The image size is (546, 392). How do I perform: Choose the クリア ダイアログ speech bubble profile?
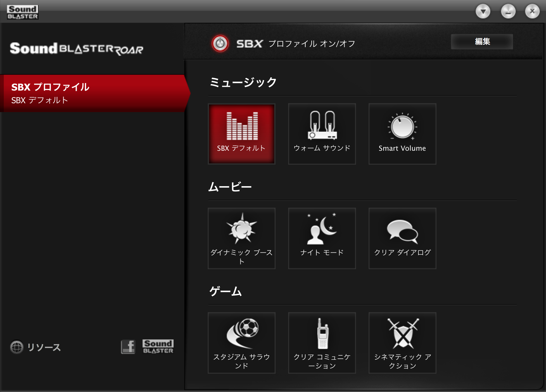click(402, 238)
